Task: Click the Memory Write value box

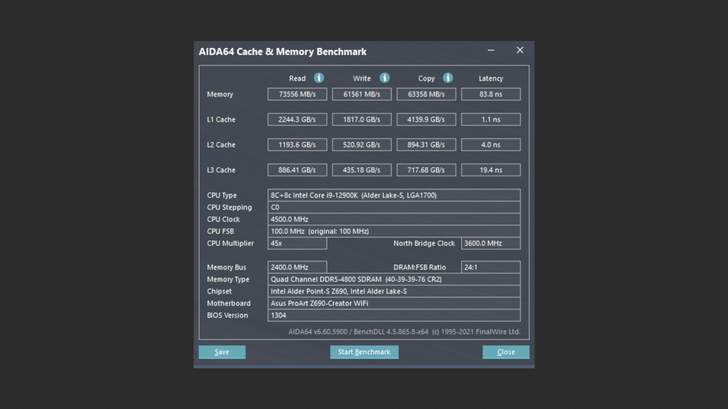Action: (362, 94)
